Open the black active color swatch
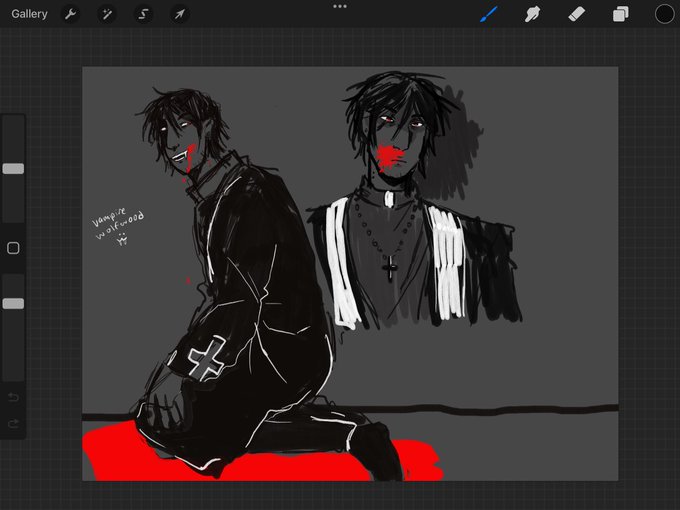Image resolution: width=680 pixels, height=510 pixels. 664,14
